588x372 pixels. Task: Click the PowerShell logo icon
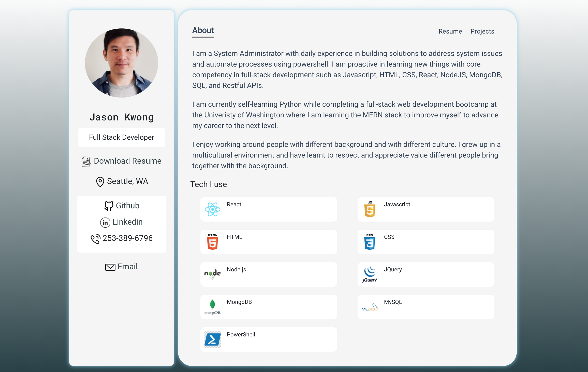(x=212, y=339)
